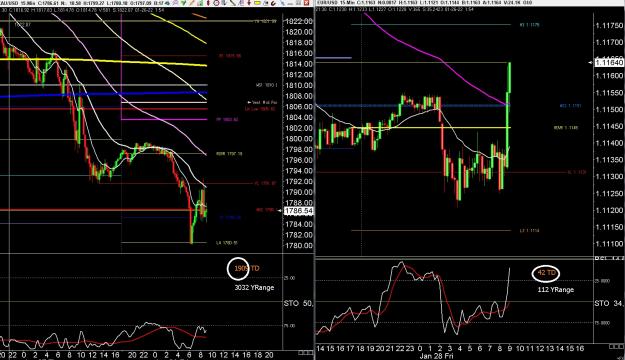Click the STO 34 indicator label on the EURUSD chart
This screenshot has width=625, height=360.
pyautogui.click(x=609, y=303)
